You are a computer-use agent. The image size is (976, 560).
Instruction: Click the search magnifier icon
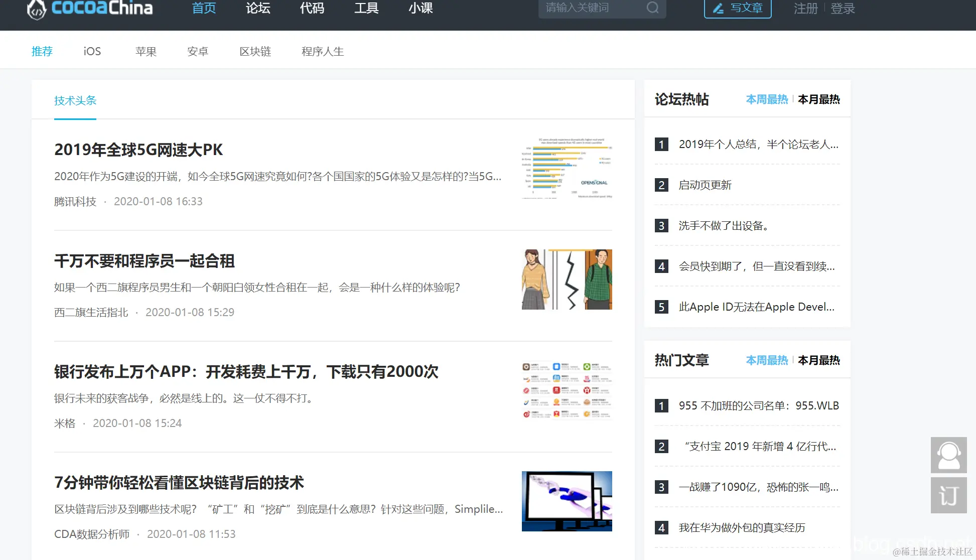(x=652, y=8)
